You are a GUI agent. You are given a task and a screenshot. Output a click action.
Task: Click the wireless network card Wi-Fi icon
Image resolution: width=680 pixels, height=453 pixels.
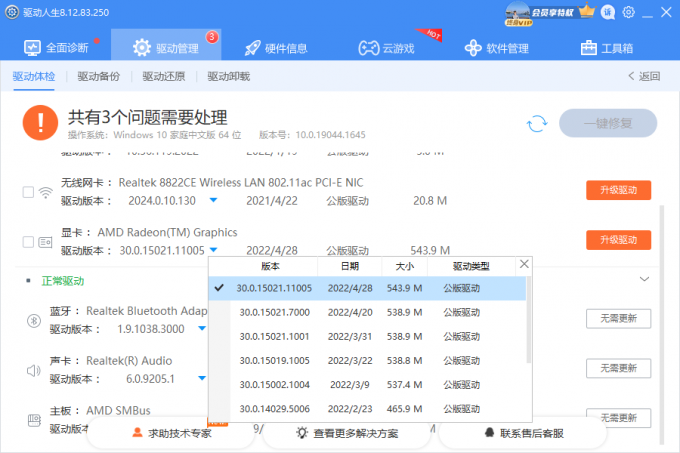(x=46, y=192)
